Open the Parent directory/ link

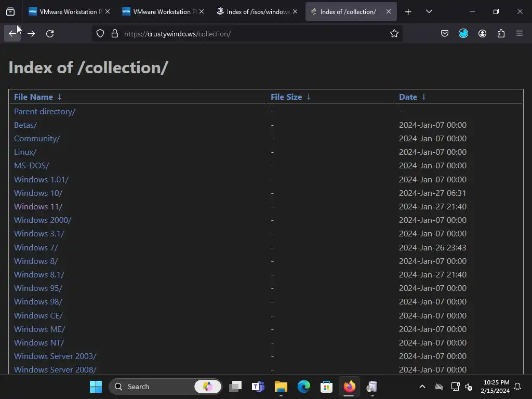point(45,112)
